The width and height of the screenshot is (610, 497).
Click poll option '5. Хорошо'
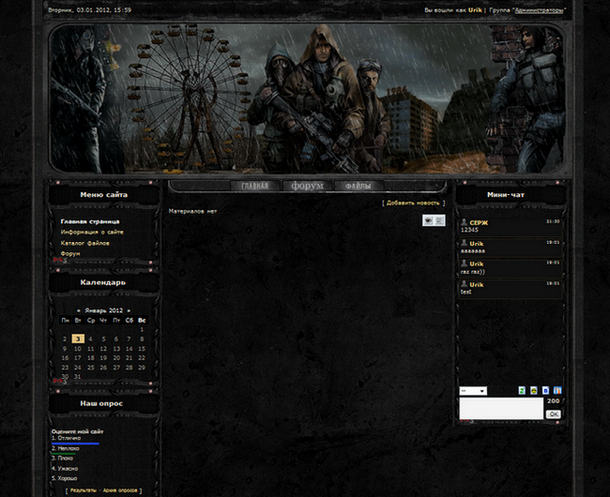[64, 478]
